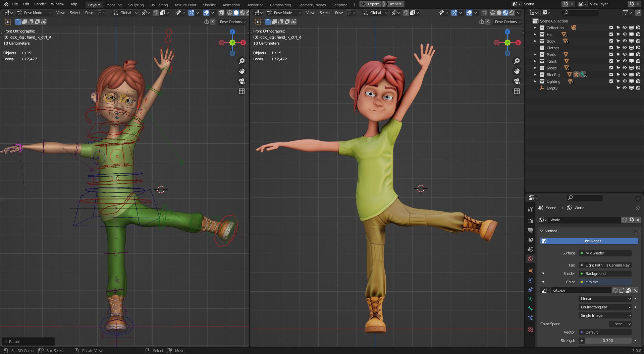This screenshot has width=644, height=354.
Task: Click the zoom magnifier icon in left viewport
Action: click(x=241, y=61)
